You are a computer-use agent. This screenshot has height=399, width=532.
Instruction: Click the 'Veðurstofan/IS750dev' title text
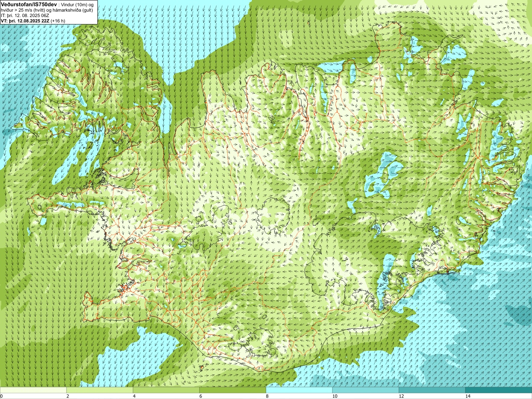click(x=29, y=4)
